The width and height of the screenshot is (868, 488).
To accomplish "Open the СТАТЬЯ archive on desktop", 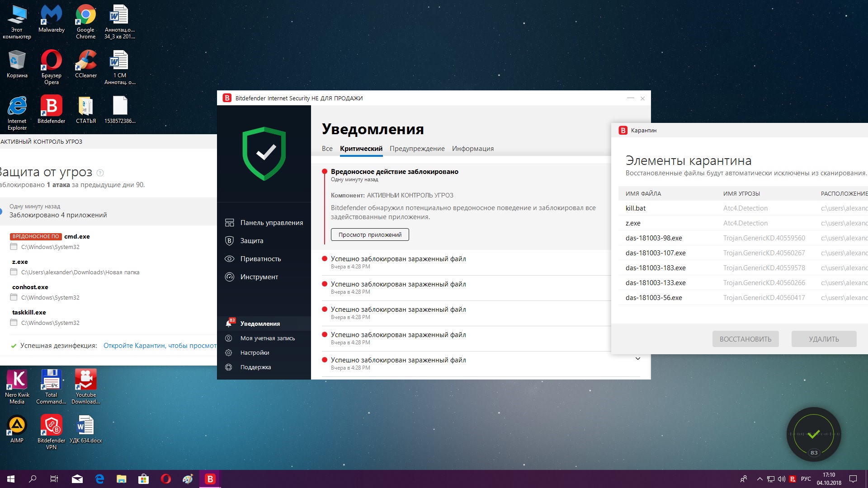I will coord(86,109).
